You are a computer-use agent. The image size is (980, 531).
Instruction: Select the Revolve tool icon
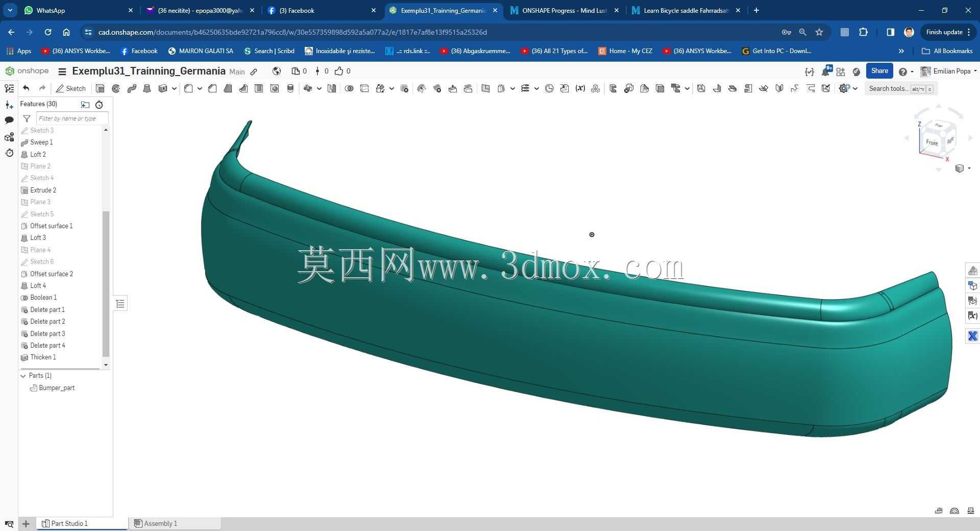[x=116, y=88]
